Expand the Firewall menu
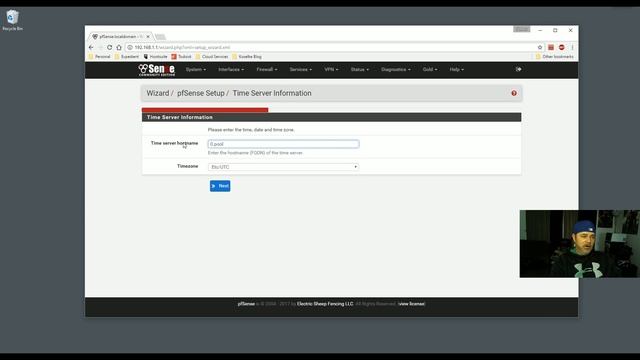 [x=267, y=69]
